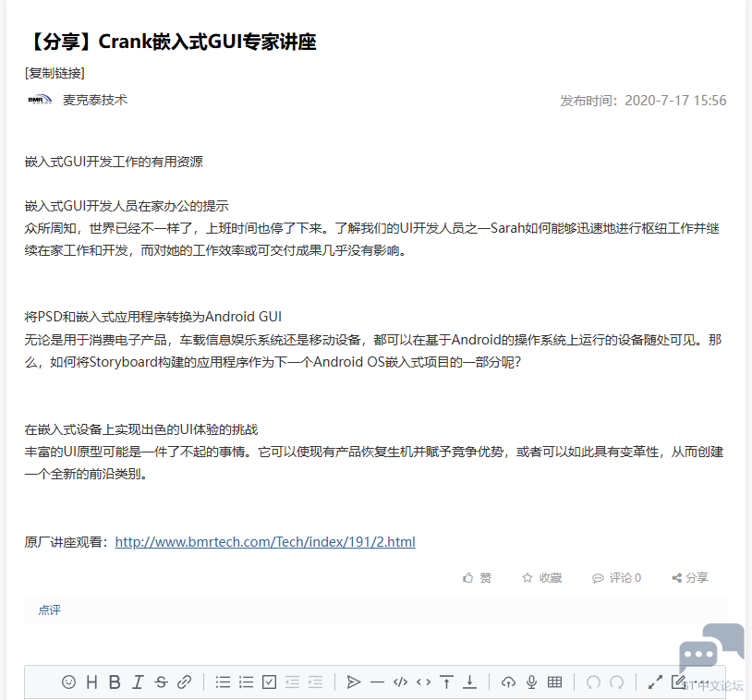Open the 评论 0 comments
752x700 pixels.
click(617, 578)
